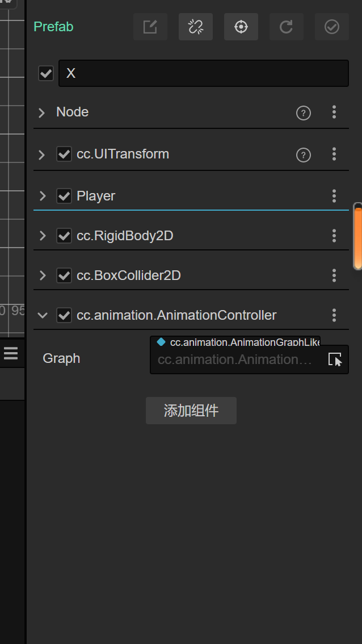
Task: Toggle the X node active checkbox
Action: point(46,73)
